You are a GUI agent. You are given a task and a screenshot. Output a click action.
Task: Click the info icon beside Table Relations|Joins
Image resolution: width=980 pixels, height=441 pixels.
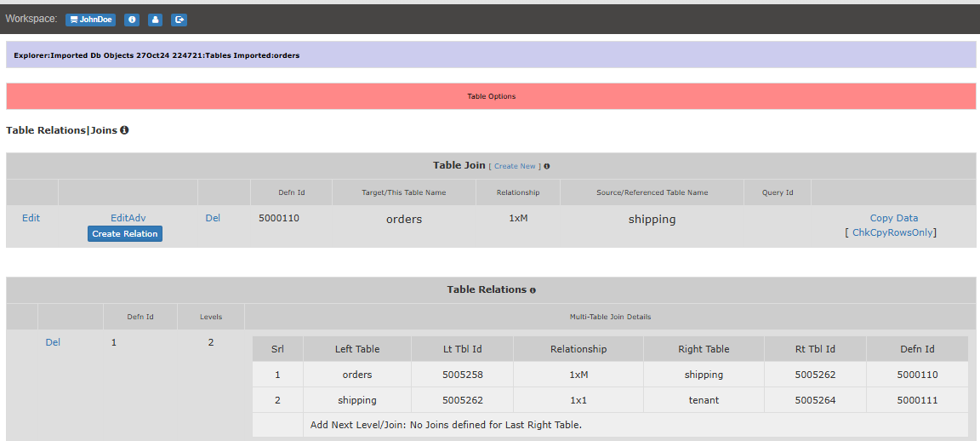(124, 130)
